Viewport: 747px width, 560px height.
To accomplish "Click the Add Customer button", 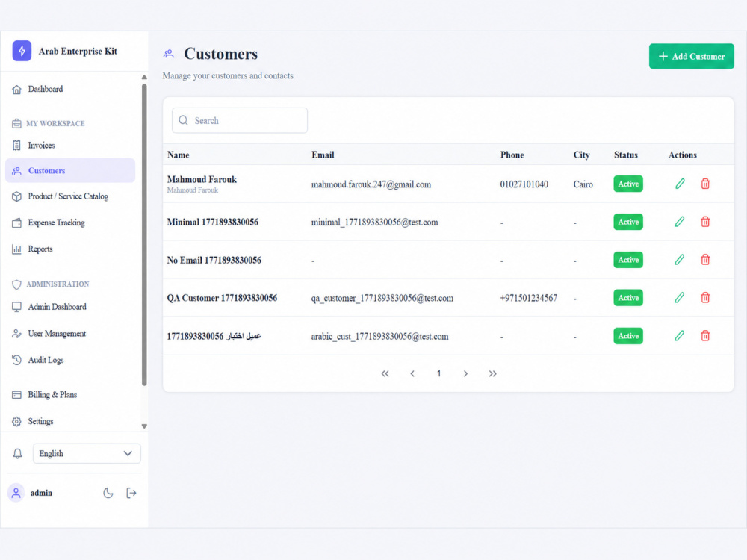I will click(x=691, y=56).
